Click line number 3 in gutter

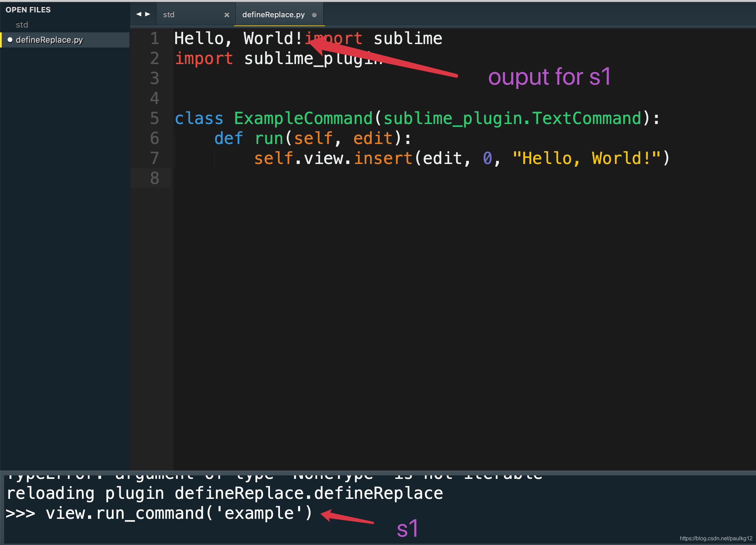(155, 78)
